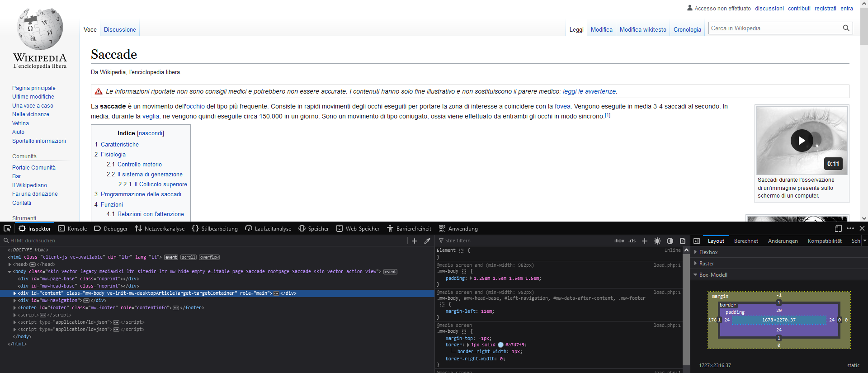Click 'Fai una donazione' sidebar link

[x=35, y=194]
